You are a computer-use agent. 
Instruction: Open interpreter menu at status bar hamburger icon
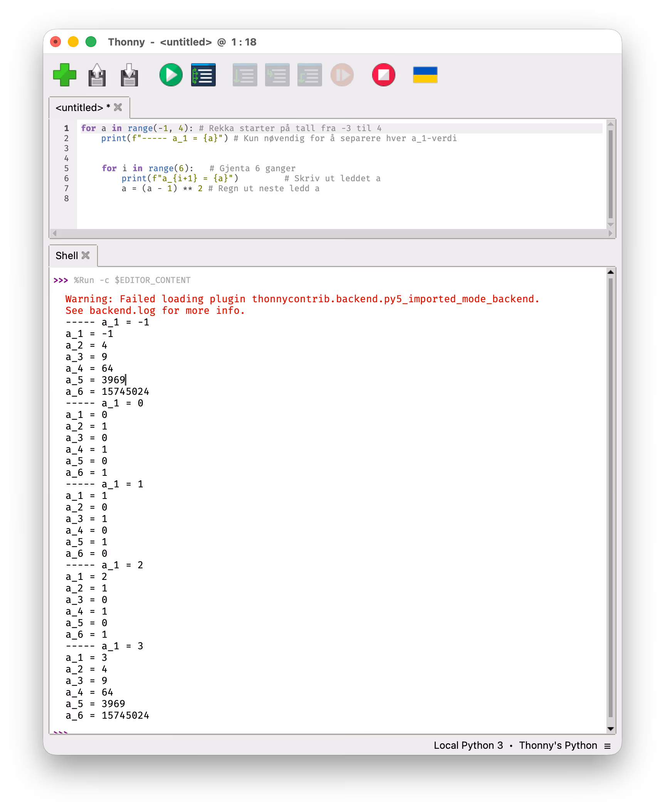608,746
